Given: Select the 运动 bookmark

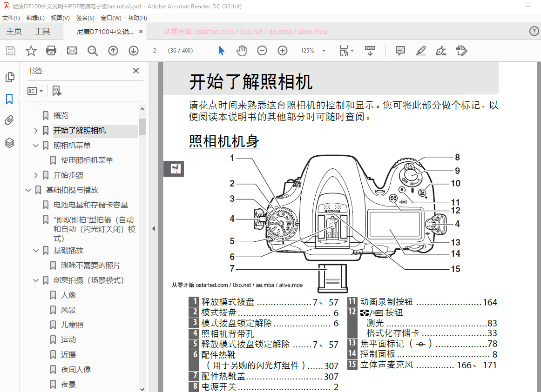Looking at the screenshot, I should (x=68, y=339).
